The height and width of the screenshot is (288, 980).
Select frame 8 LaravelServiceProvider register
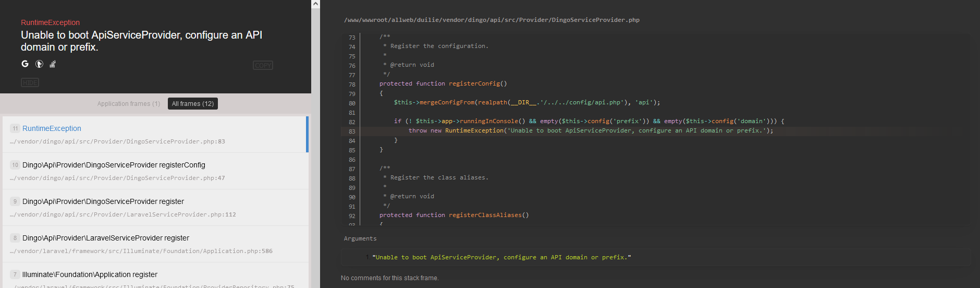click(x=155, y=244)
